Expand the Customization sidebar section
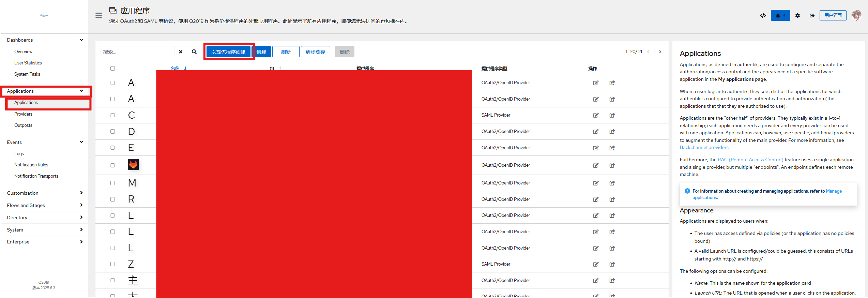 tap(81, 193)
